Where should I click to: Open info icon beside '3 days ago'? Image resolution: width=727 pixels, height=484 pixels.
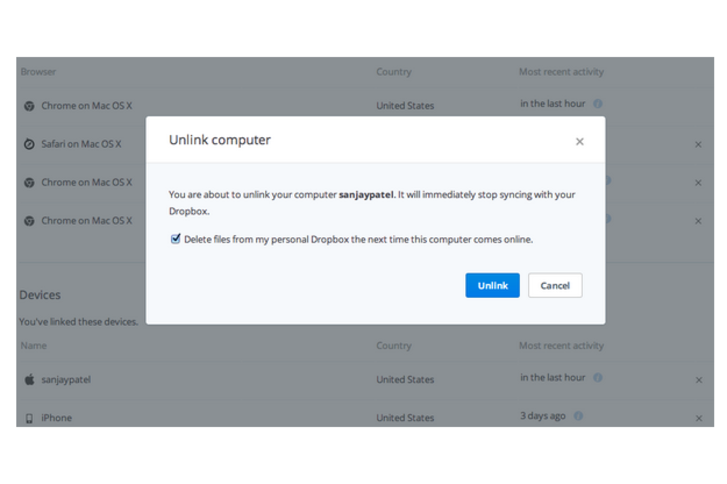578,416
